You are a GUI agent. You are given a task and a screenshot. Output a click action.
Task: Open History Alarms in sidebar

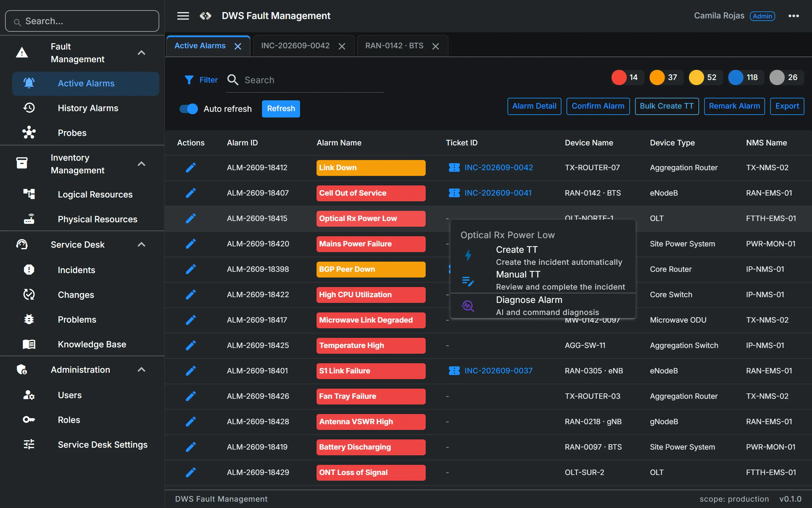coord(86,108)
